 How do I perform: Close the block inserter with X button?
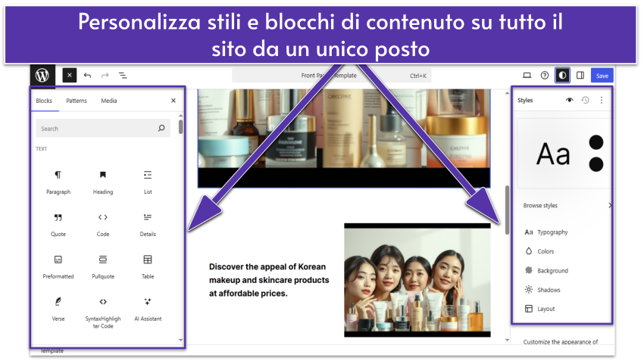pyautogui.click(x=173, y=101)
